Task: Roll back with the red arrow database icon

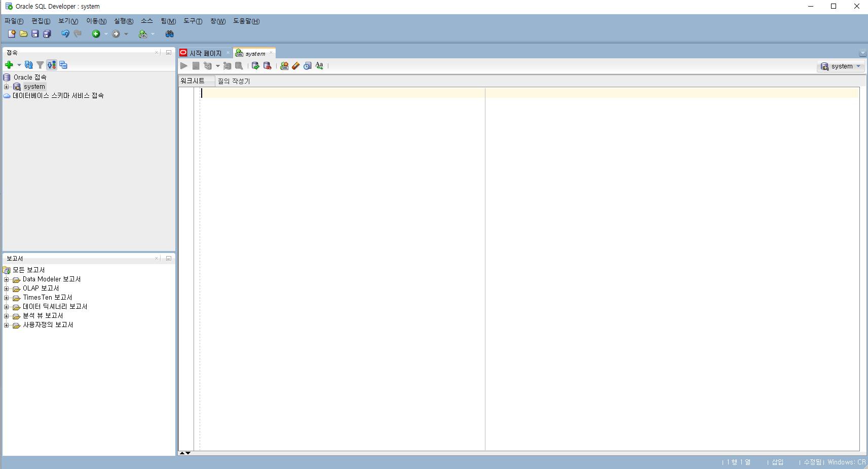Action: point(268,66)
